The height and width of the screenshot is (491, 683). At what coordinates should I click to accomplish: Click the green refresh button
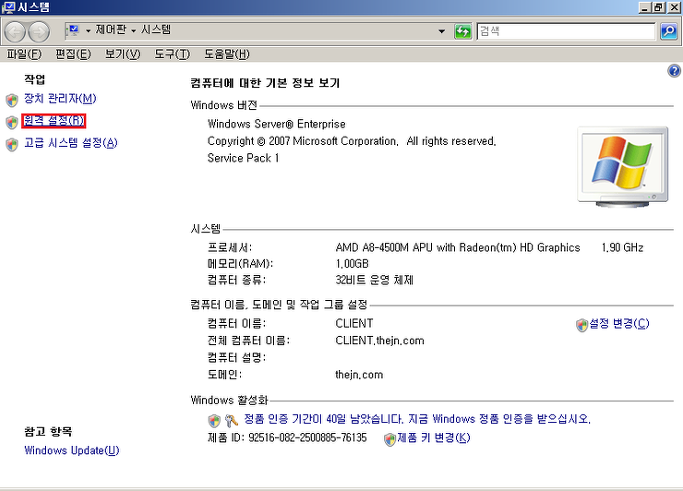point(463,31)
